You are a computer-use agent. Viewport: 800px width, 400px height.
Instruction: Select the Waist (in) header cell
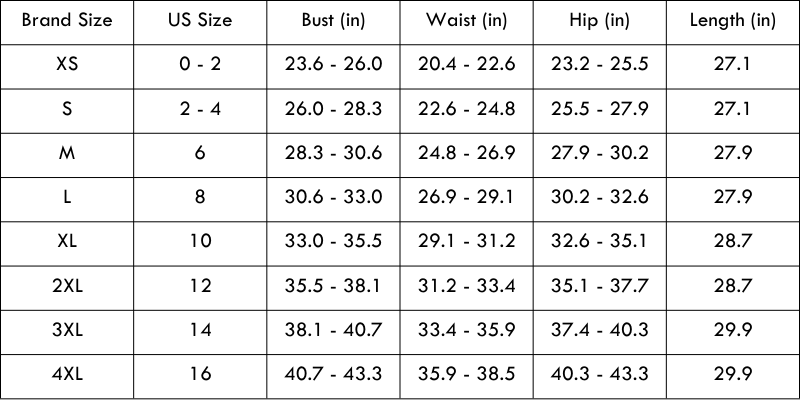[469, 21]
